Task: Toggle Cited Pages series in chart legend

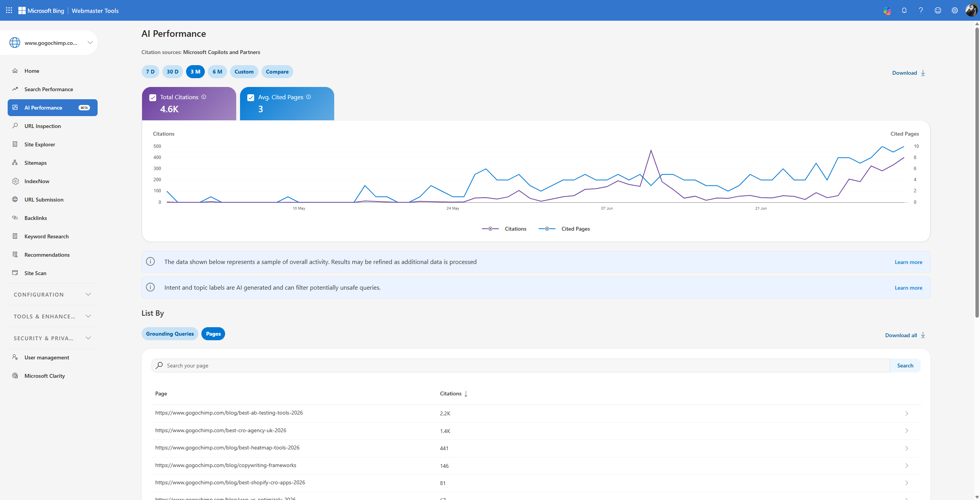Action: [564, 229]
